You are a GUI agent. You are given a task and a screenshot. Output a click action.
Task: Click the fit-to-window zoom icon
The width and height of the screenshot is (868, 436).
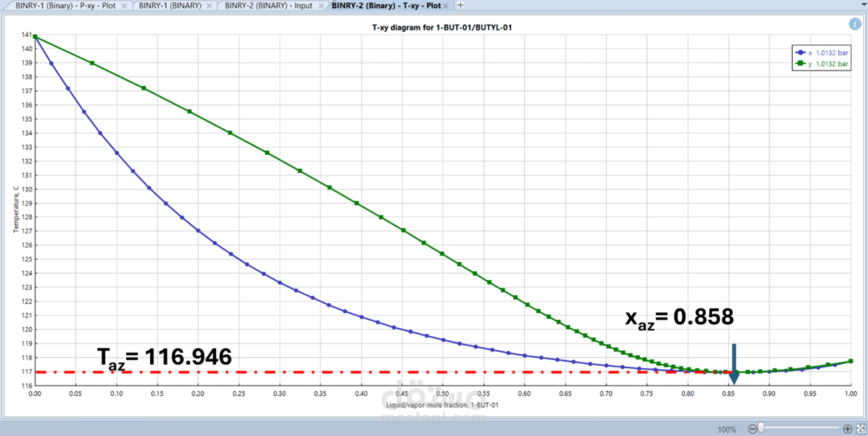click(x=860, y=429)
